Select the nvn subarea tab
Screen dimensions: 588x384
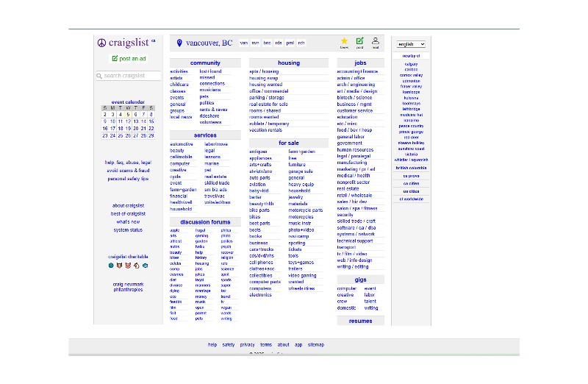click(x=255, y=43)
